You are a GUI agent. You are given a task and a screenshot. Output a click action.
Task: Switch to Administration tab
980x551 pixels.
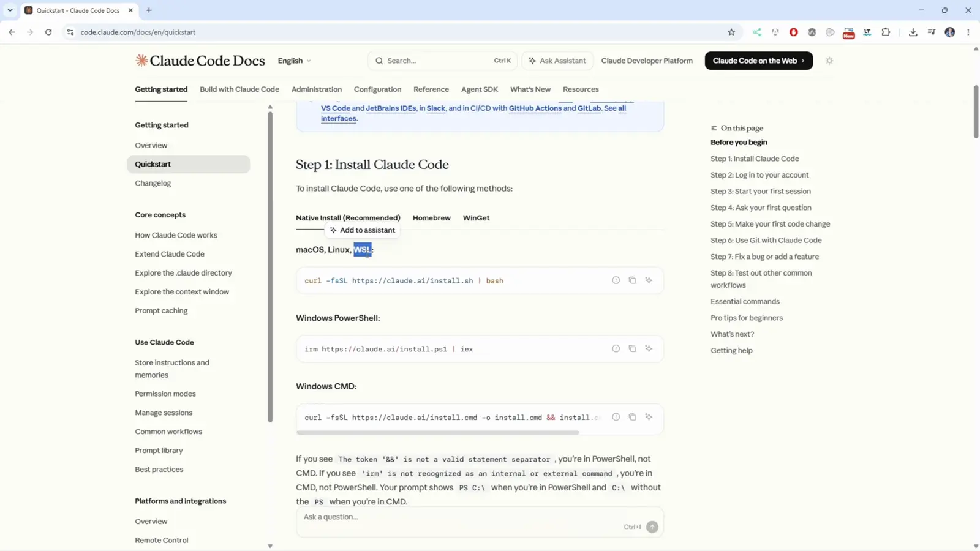click(317, 89)
